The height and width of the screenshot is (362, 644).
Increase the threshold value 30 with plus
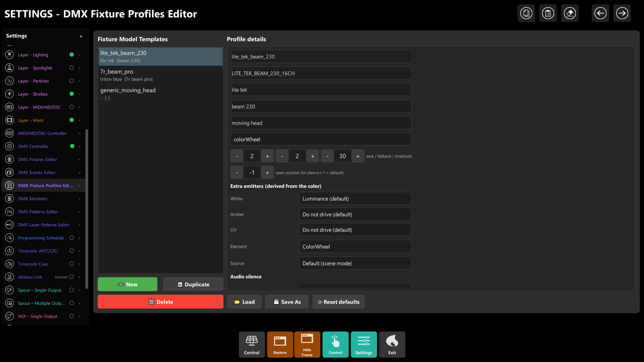click(358, 156)
